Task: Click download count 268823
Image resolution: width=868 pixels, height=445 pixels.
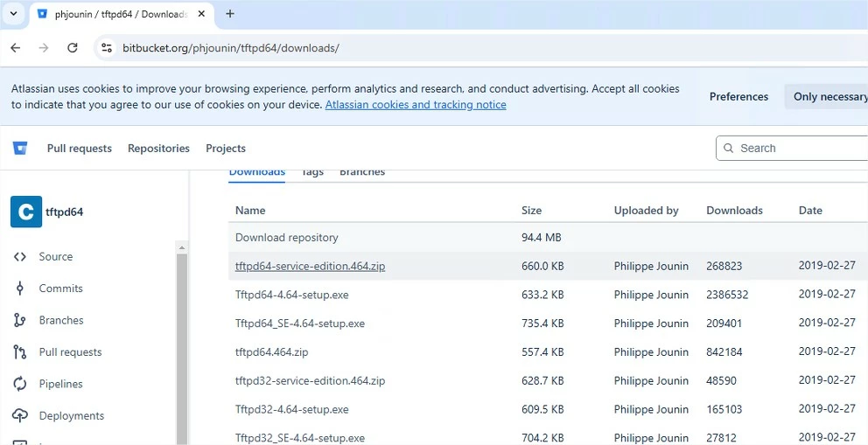Action: coord(724,267)
